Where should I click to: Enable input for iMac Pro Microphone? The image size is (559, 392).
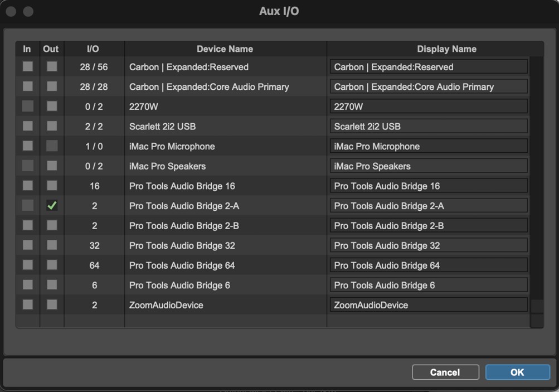click(27, 146)
